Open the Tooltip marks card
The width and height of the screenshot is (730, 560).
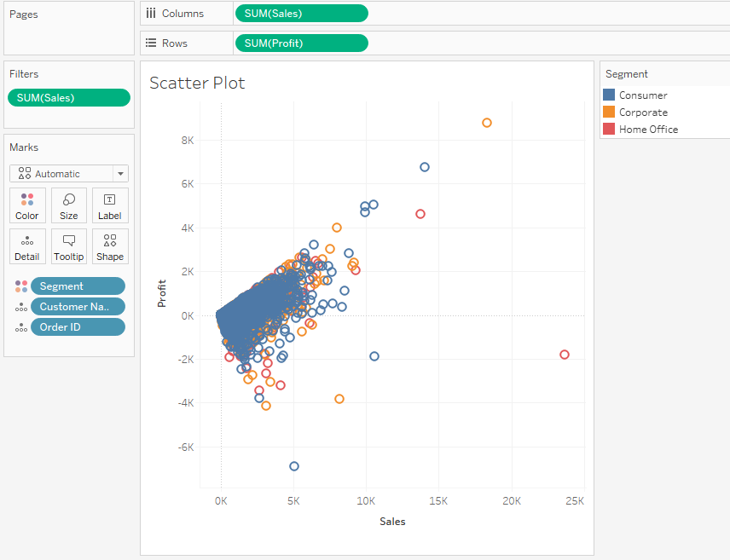click(x=69, y=246)
